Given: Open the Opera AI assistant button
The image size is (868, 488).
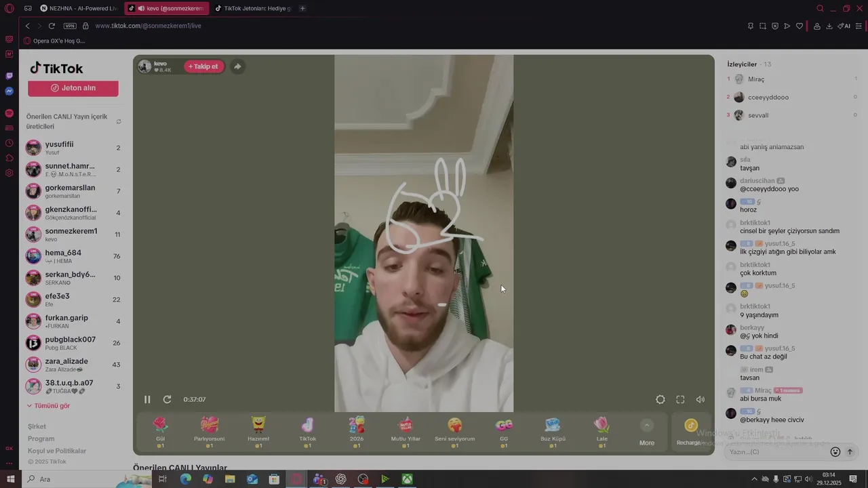Looking at the screenshot, I should (x=844, y=26).
